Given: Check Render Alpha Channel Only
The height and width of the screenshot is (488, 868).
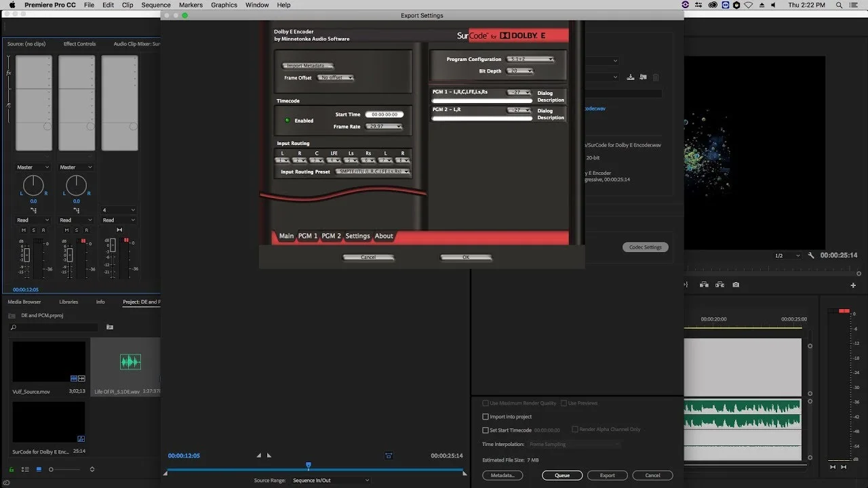Looking at the screenshot, I should 575,429.
